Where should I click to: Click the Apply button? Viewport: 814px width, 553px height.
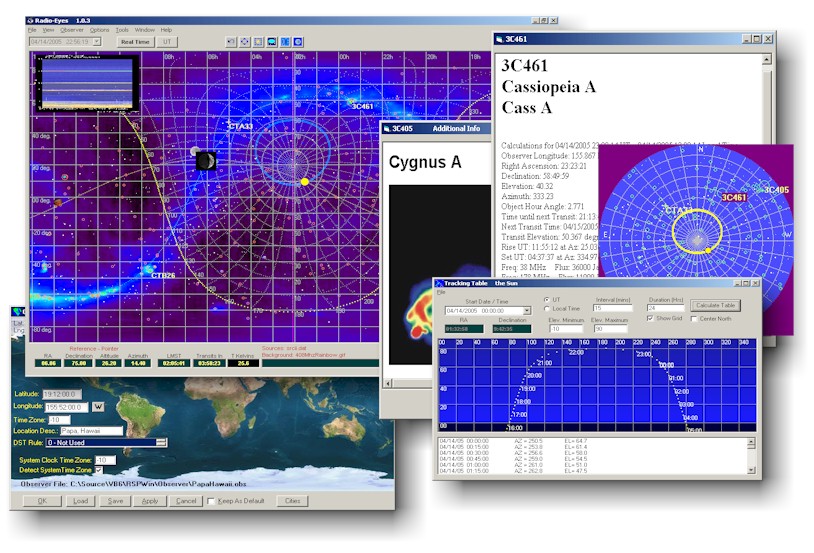[x=150, y=501]
